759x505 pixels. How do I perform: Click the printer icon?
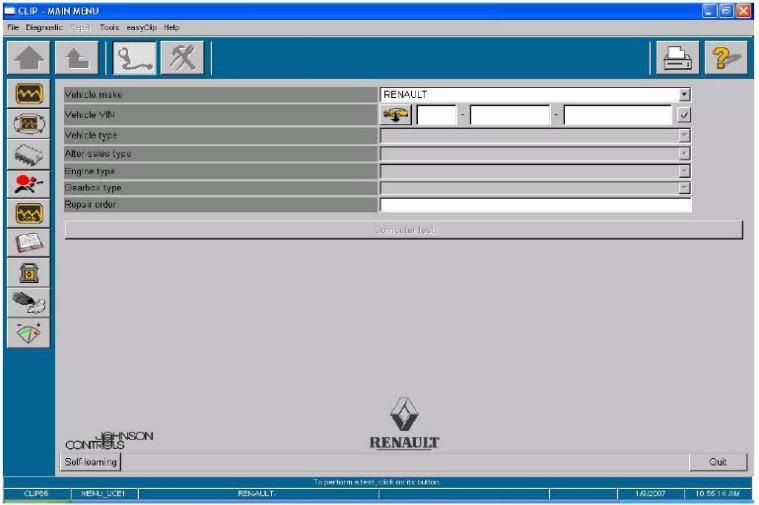(677, 58)
